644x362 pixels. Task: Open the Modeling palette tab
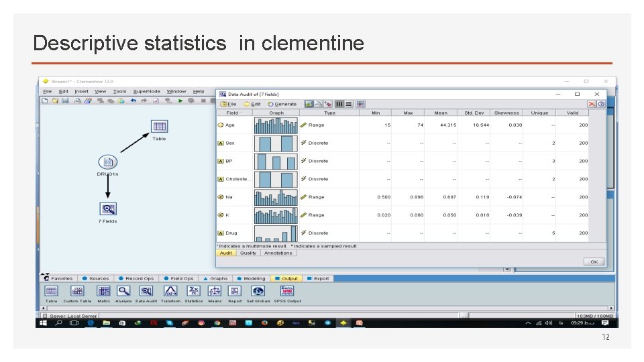(251, 278)
